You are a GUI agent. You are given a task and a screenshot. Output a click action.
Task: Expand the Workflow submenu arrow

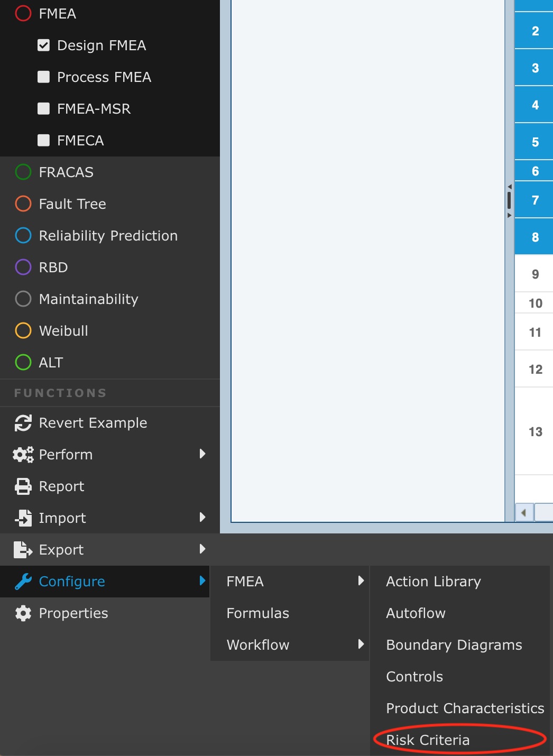(x=361, y=644)
